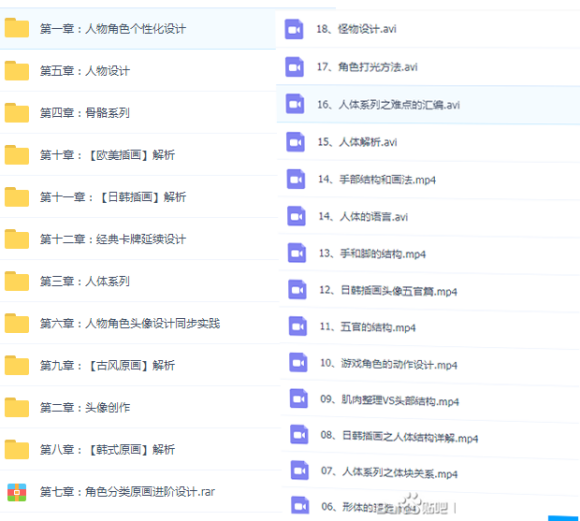Screen dimensions: 580x521
Task: Select 第十二章：经典卡牌延续设计 folder row
Action: 140,239
